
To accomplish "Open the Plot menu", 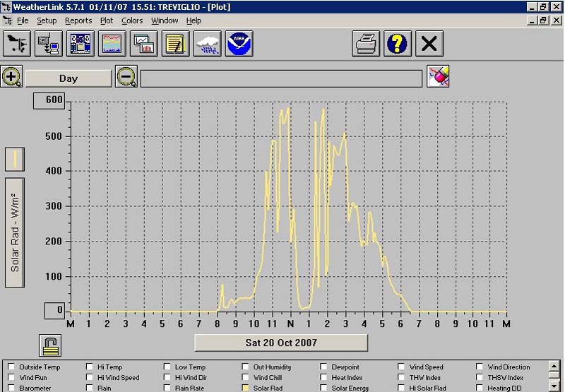I will (107, 21).
